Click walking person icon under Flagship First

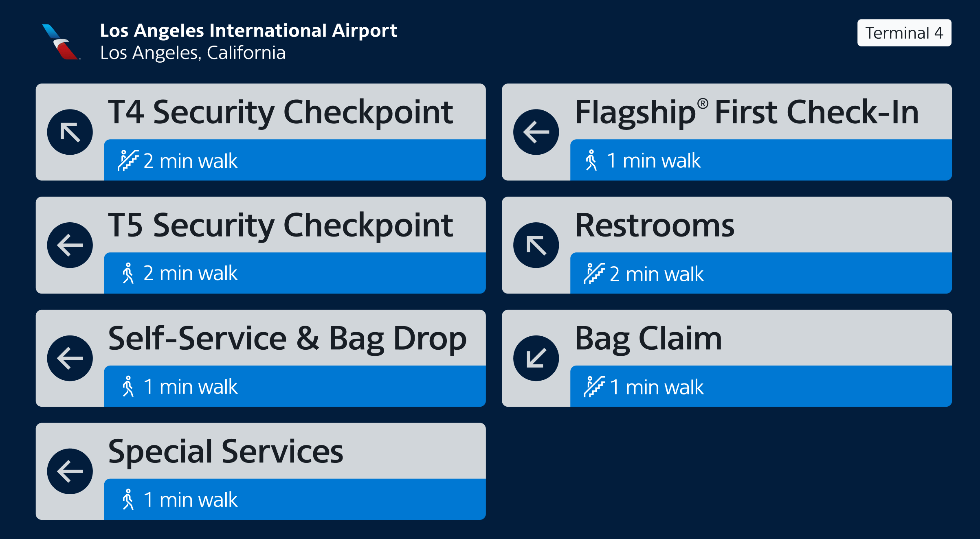(x=591, y=160)
